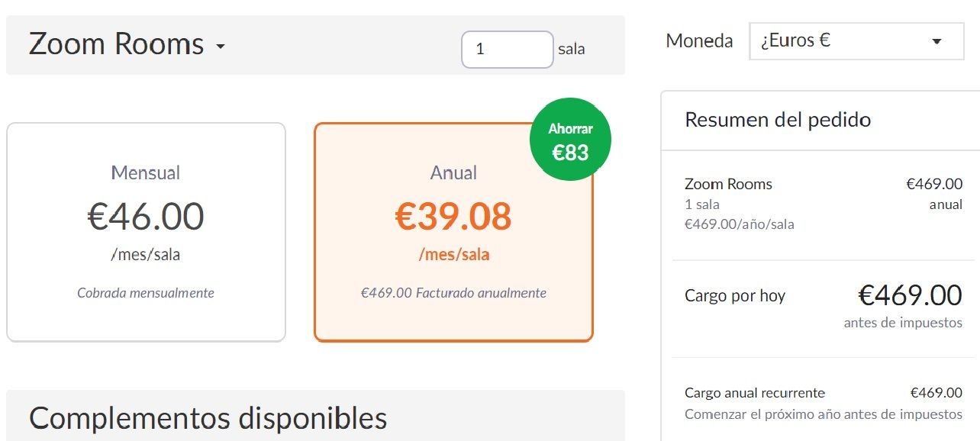Image resolution: width=980 pixels, height=441 pixels.
Task: Open the Complementos disponibles section
Action: [208, 417]
